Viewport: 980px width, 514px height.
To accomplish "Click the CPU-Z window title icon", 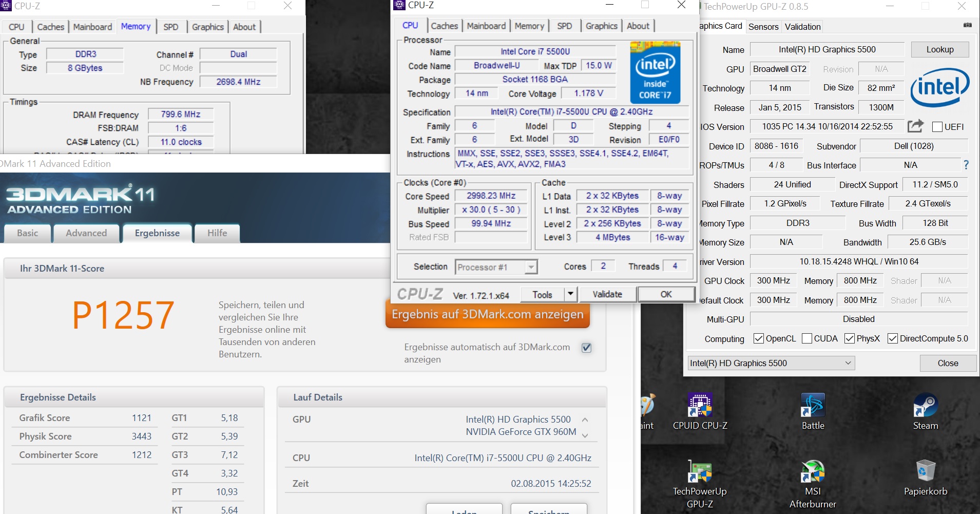I will pos(399,5).
